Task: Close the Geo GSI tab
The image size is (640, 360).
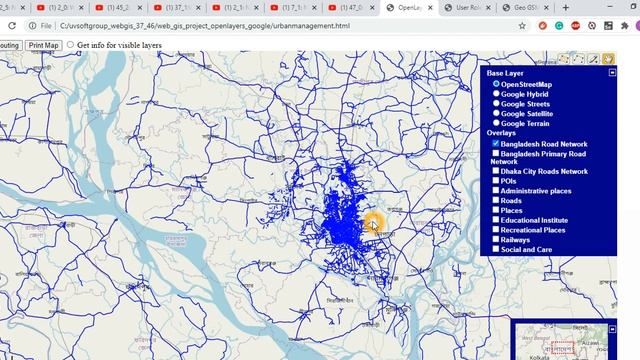Action: pos(546,7)
